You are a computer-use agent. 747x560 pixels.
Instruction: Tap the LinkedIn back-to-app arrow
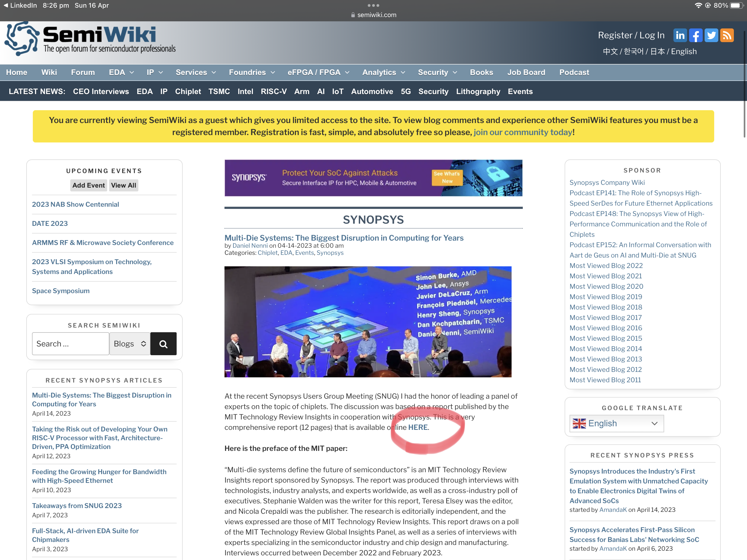click(6, 5)
